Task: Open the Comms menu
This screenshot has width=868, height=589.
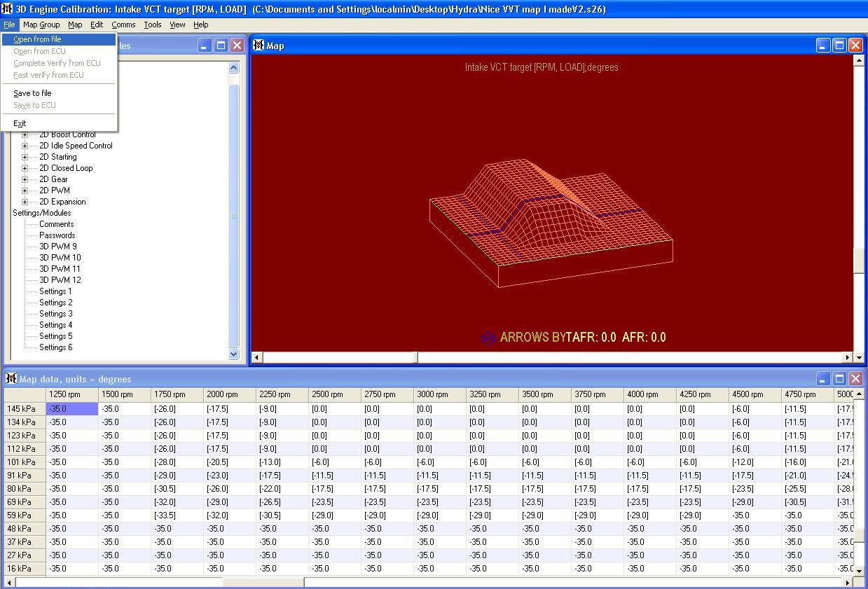Action: (x=123, y=25)
